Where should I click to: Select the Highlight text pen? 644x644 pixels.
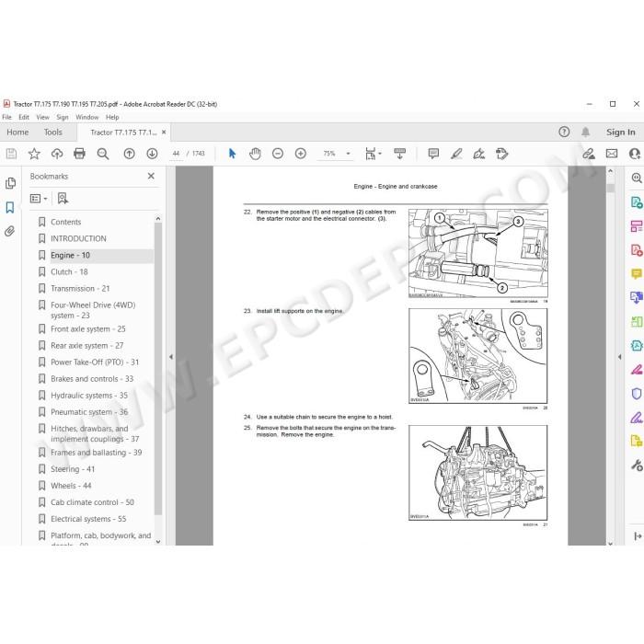point(456,154)
